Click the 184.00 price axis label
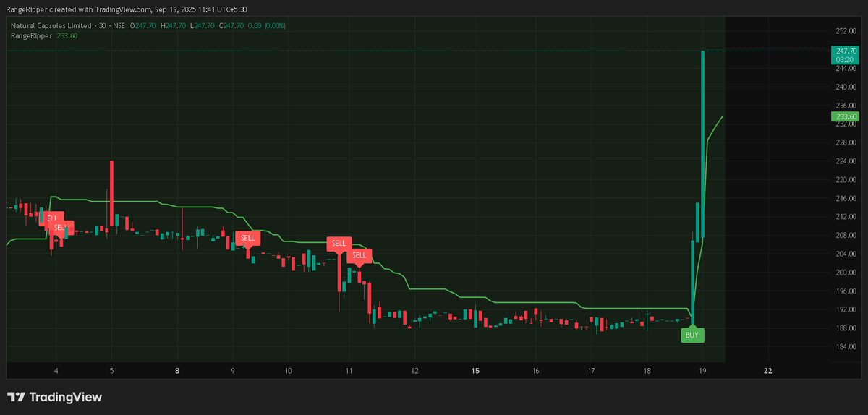This screenshot has width=868, height=415. [x=846, y=347]
